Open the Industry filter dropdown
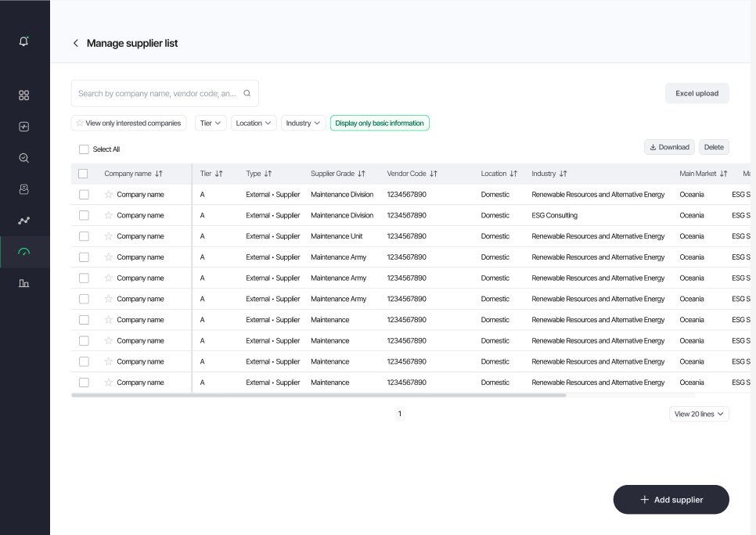Screen dimensions: 756x535 [x=304, y=123]
